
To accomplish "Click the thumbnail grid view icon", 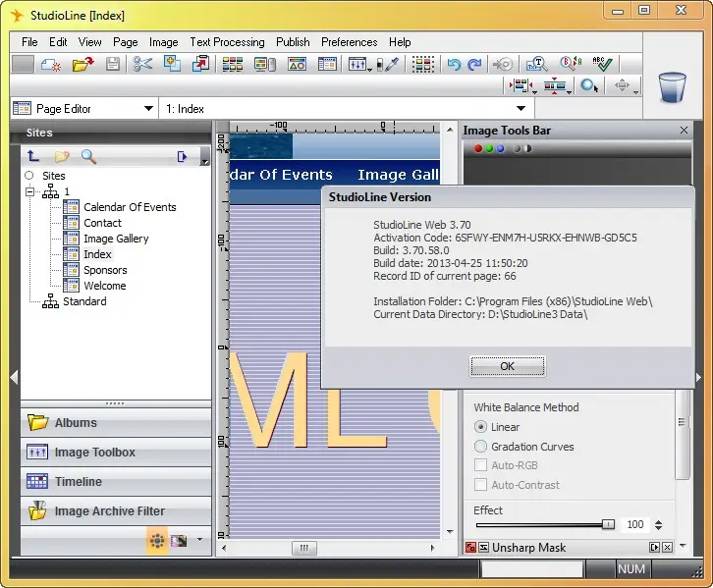I will click(x=233, y=65).
